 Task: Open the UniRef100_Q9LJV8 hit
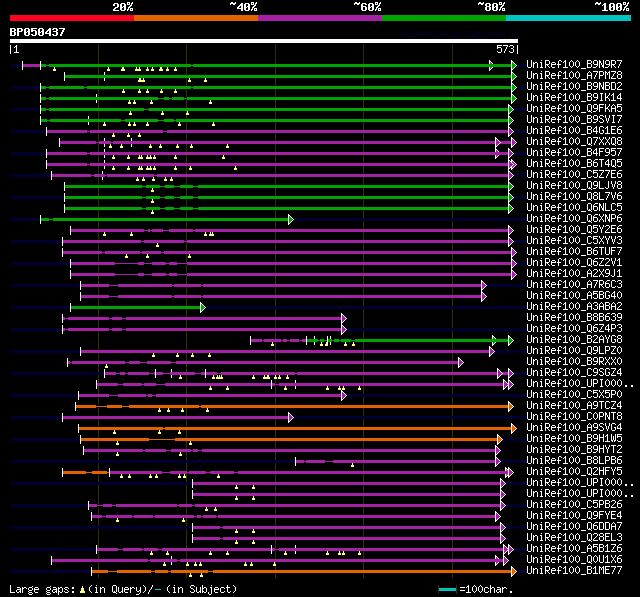574,185
